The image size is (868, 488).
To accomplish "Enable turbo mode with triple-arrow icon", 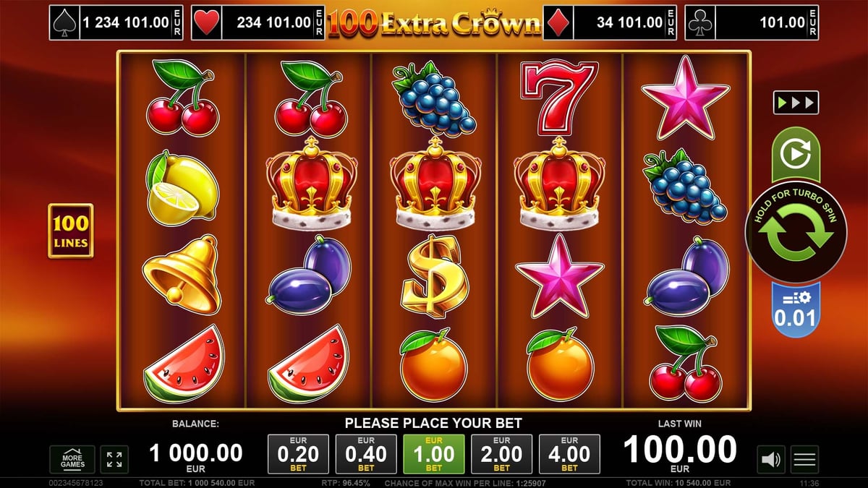I will click(x=796, y=102).
